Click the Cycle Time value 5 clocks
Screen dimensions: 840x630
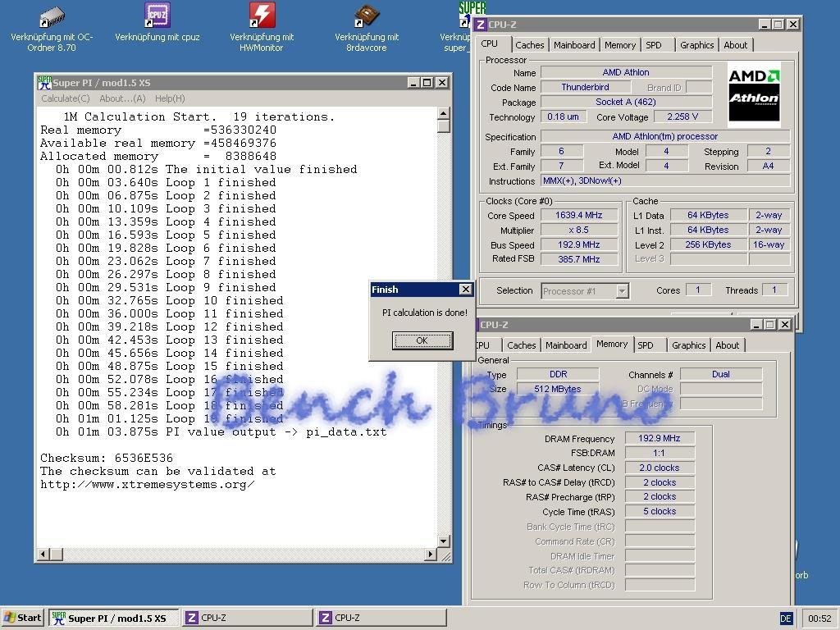coord(660,512)
